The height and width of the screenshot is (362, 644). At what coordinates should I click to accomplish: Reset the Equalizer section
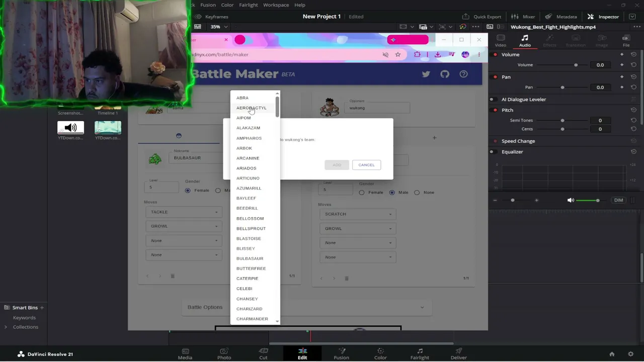[x=633, y=152]
